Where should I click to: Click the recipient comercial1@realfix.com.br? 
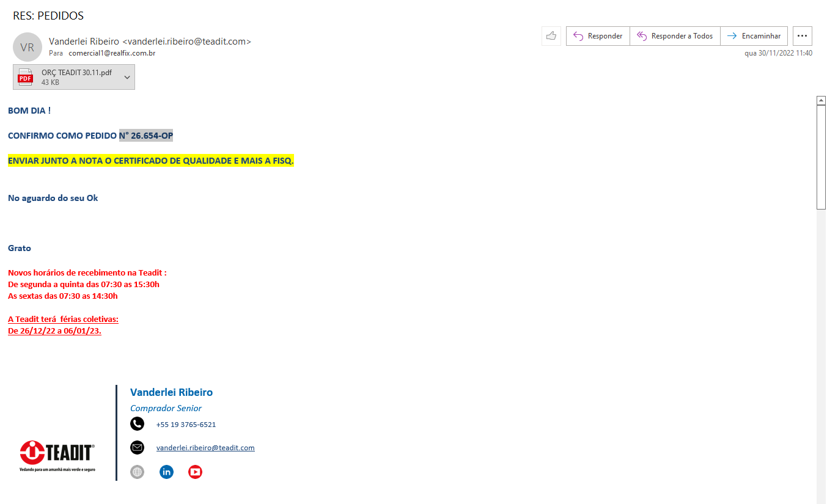pos(112,53)
